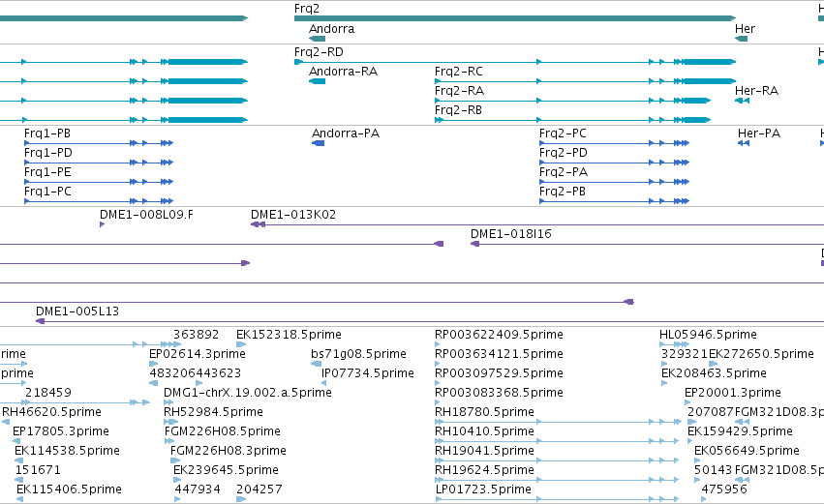Click the HL05946.5prime EST label

[708, 335]
